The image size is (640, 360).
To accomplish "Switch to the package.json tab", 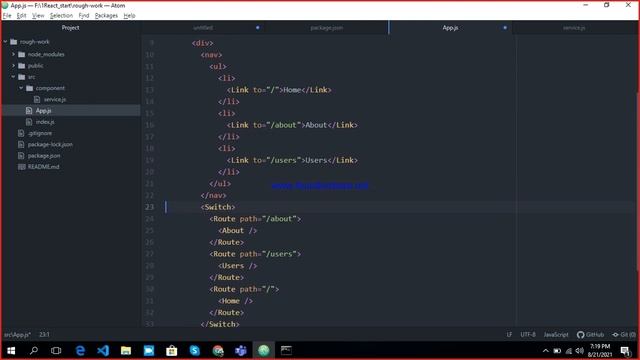I will click(x=327, y=28).
